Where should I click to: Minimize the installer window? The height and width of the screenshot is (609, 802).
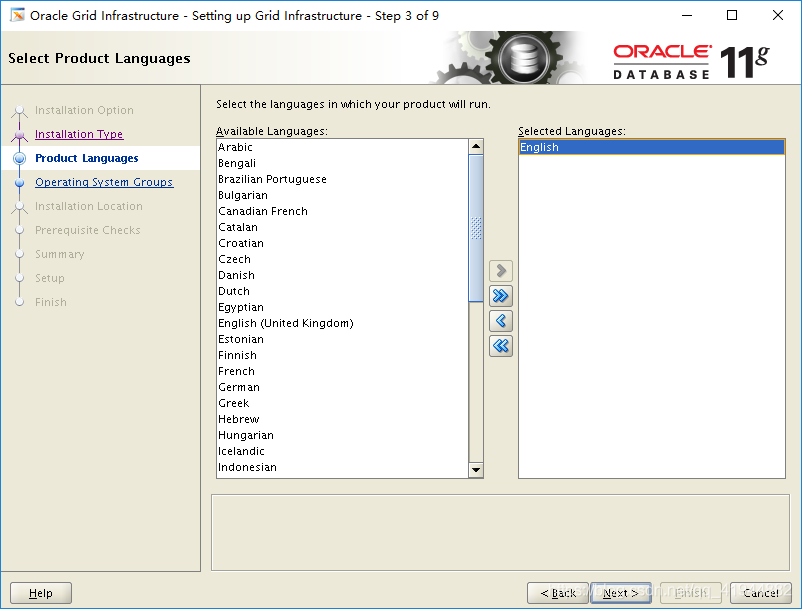click(687, 15)
